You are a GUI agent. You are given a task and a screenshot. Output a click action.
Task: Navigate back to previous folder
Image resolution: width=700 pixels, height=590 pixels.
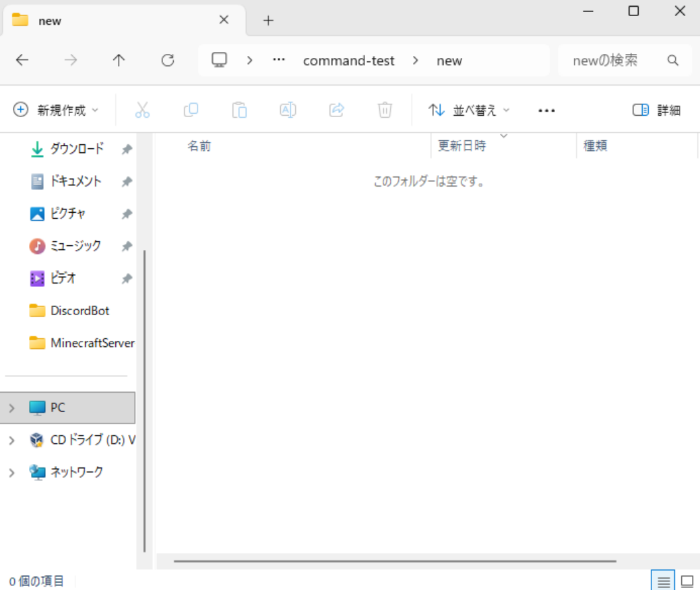tap(22, 61)
